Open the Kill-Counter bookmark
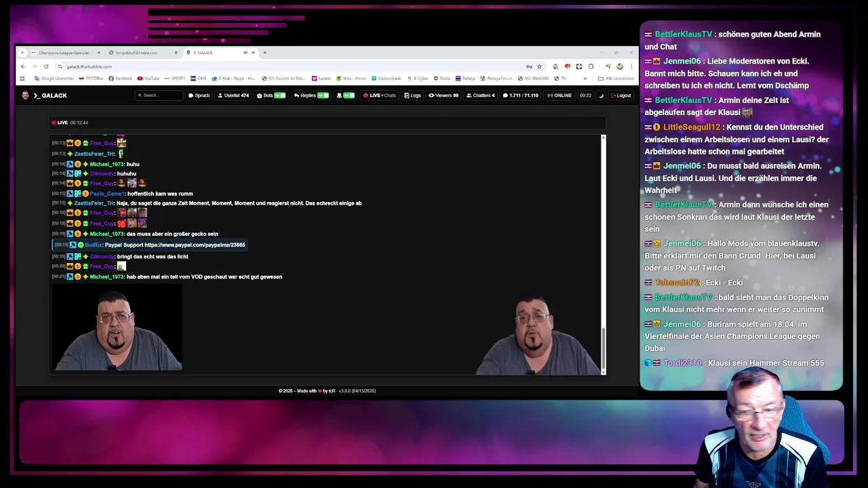 [284, 79]
